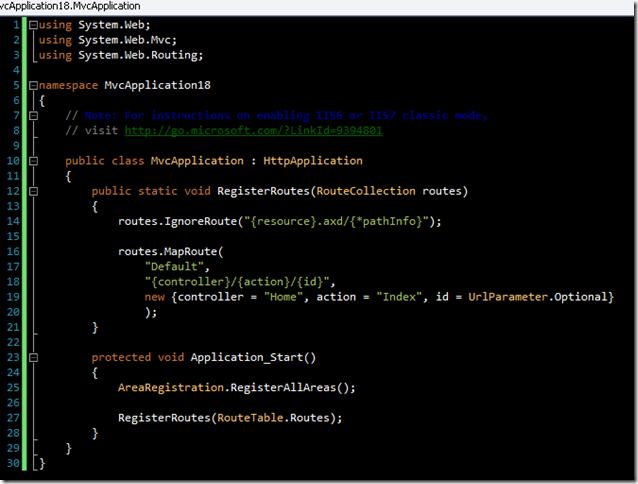Click the 'namespace' keyword on line 5

(68, 85)
